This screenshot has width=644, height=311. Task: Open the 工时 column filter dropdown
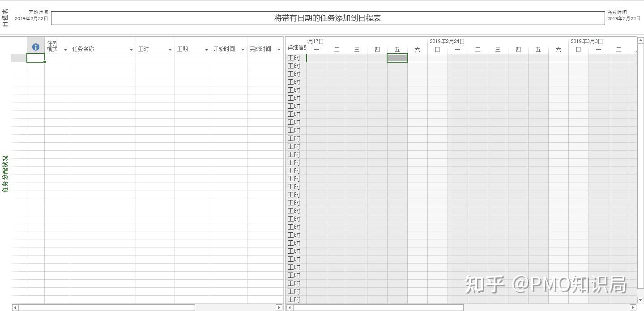[x=170, y=49]
